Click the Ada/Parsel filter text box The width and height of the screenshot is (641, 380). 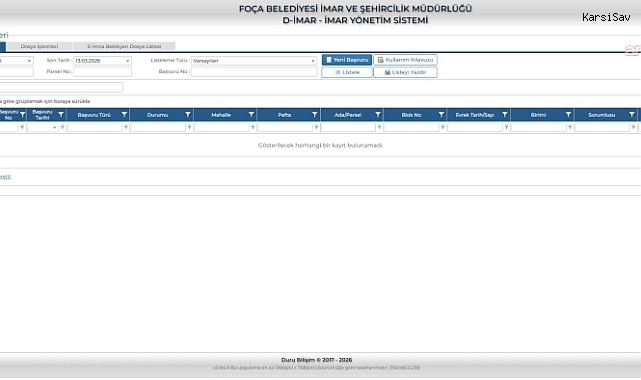click(348, 127)
